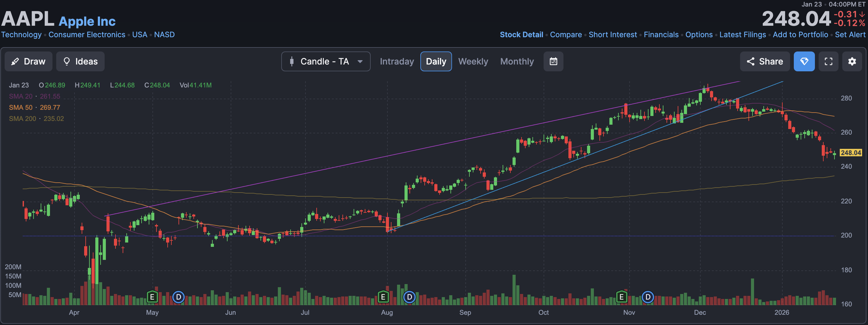Click the blue diamond premium icon
The height and width of the screenshot is (325, 868).
(x=804, y=61)
